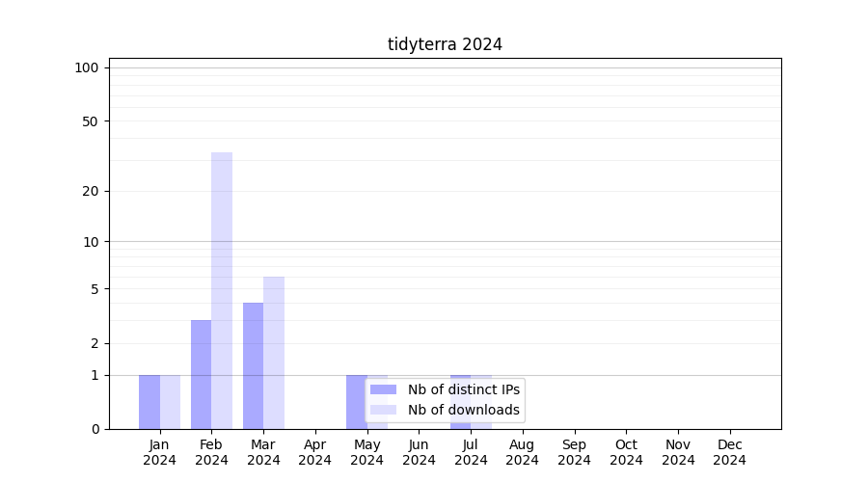This screenshot has height=482, width=868.
Task: Click the y-axis tick label 10
Action: (91, 242)
